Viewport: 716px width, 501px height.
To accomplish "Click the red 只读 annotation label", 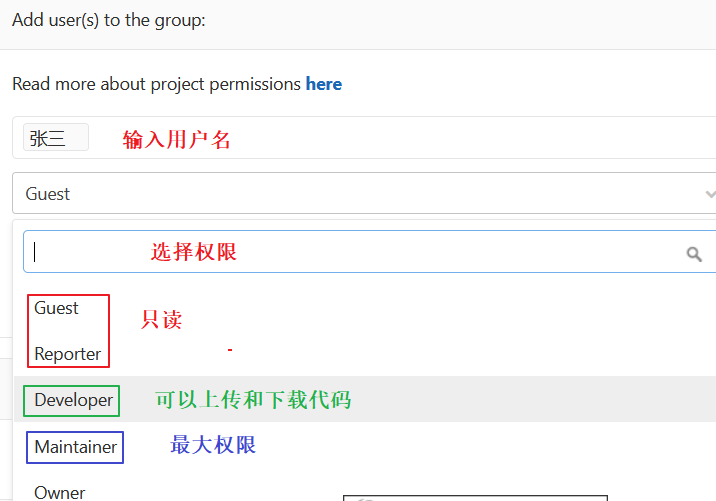I will click(161, 320).
